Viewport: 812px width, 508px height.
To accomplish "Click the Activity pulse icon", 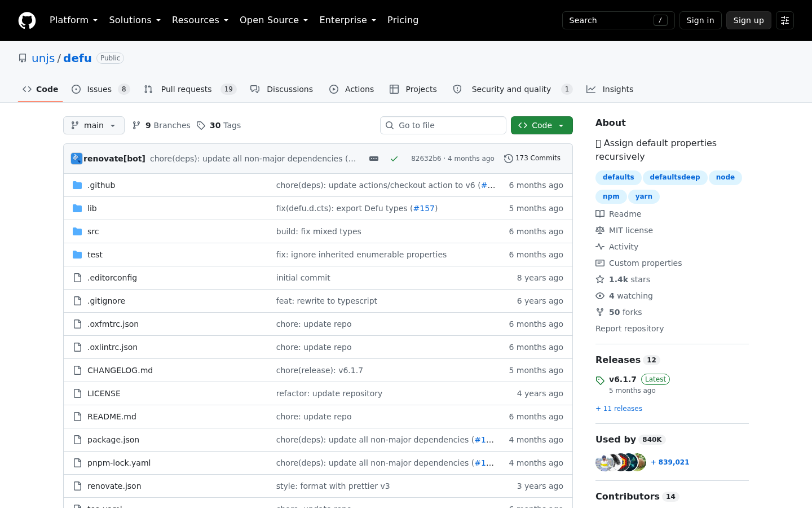I will (600, 247).
